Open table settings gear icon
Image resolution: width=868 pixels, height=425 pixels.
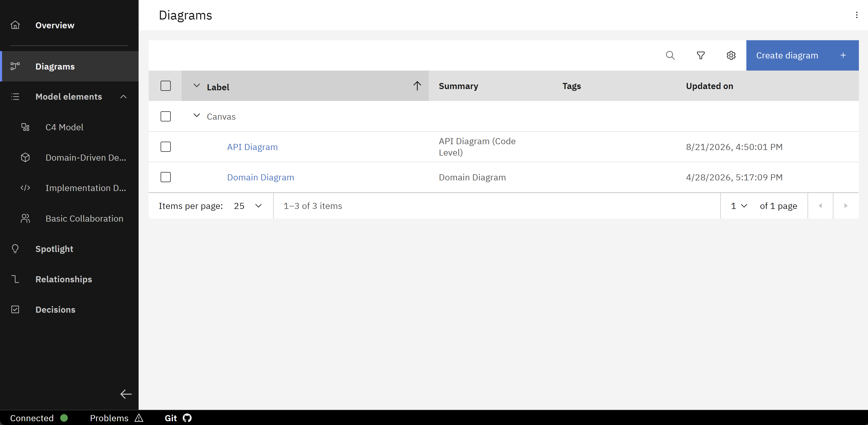coord(731,55)
